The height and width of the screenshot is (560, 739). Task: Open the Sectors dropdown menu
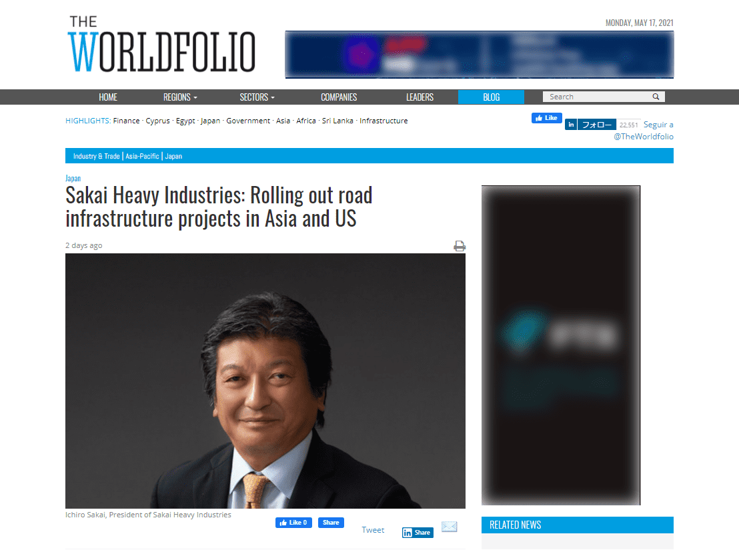(x=257, y=97)
